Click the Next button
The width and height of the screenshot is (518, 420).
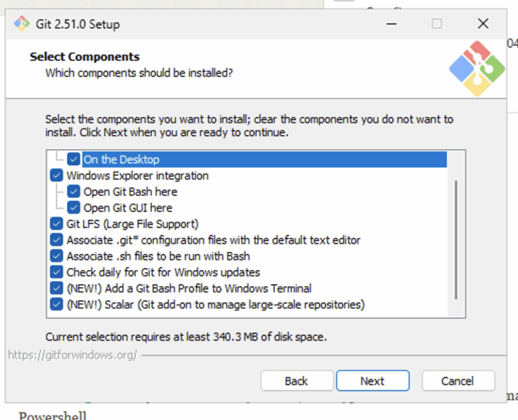(x=372, y=381)
